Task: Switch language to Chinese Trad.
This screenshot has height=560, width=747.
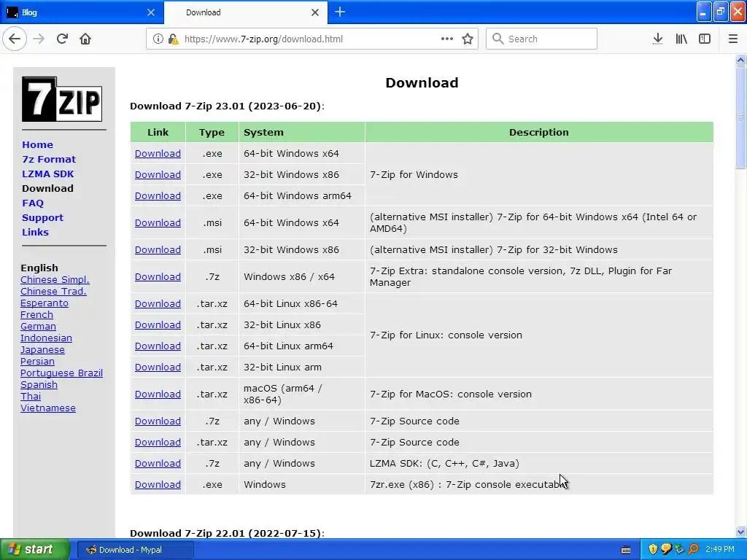Action: coord(53,292)
